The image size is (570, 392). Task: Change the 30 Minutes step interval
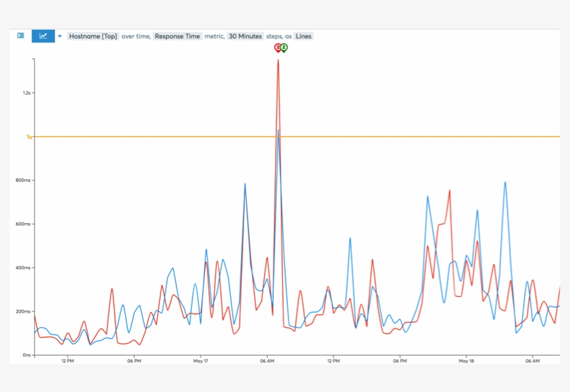click(245, 36)
